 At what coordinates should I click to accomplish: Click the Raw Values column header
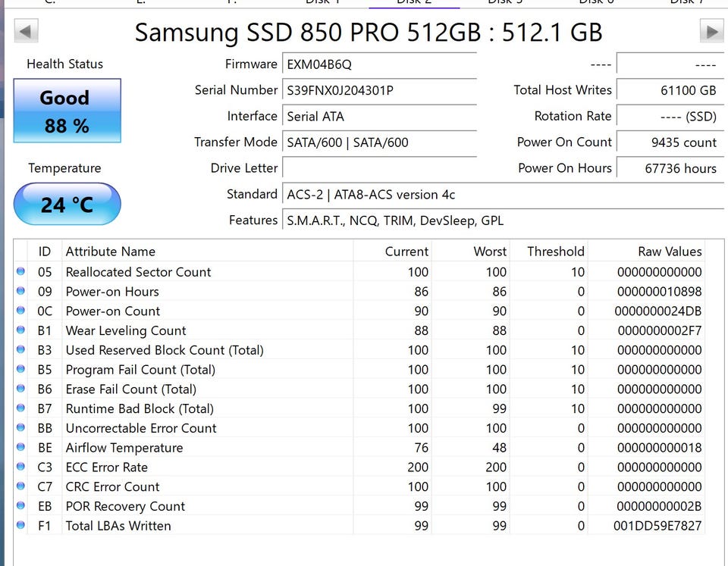pos(670,252)
